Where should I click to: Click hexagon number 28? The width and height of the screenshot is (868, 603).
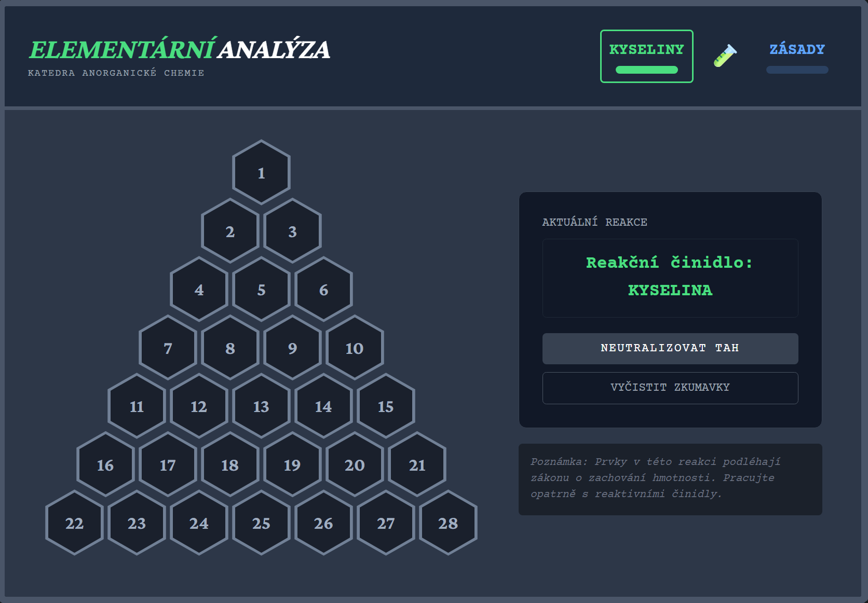(x=448, y=523)
